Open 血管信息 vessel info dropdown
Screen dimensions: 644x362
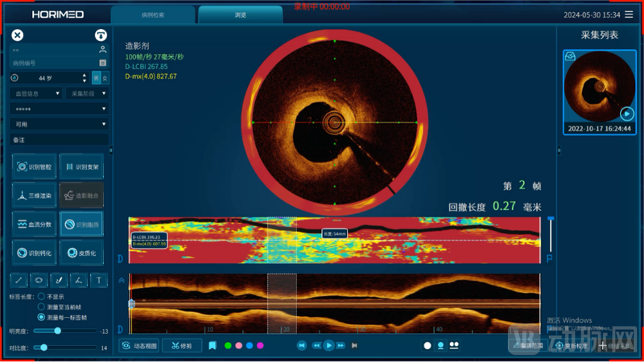(x=35, y=93)
